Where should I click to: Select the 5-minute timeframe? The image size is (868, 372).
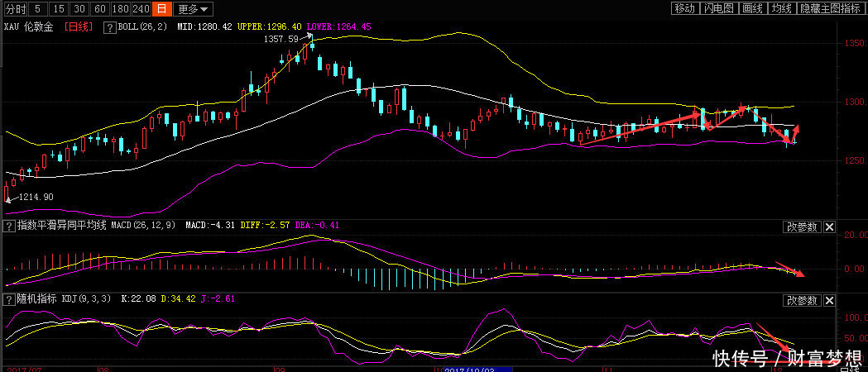pyautogui.click(x=38, y=9)
